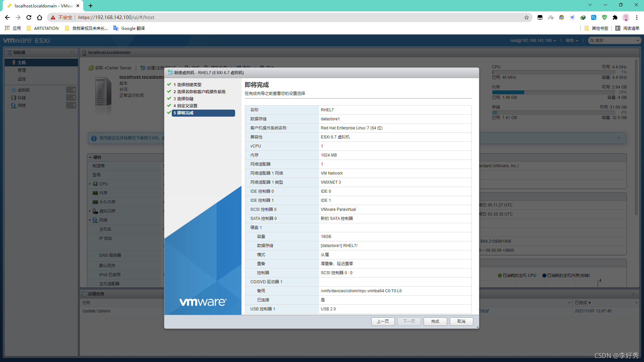The height and width of the screenshot is (362, 644).
Task: Expand the 虚拟闪存 hardware row
Action: pos(90,211)
